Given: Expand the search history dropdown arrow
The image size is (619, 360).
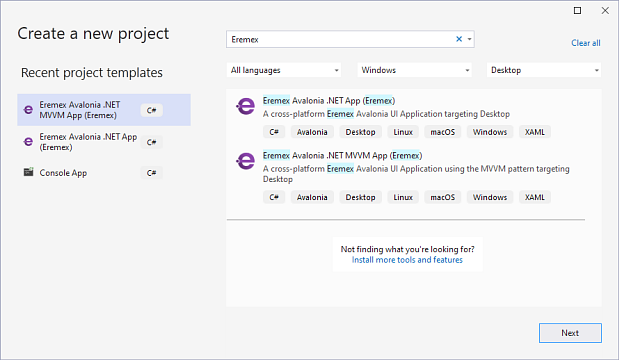Looking at the screenshot, I should pyautogui.click(x=469, y=39).
